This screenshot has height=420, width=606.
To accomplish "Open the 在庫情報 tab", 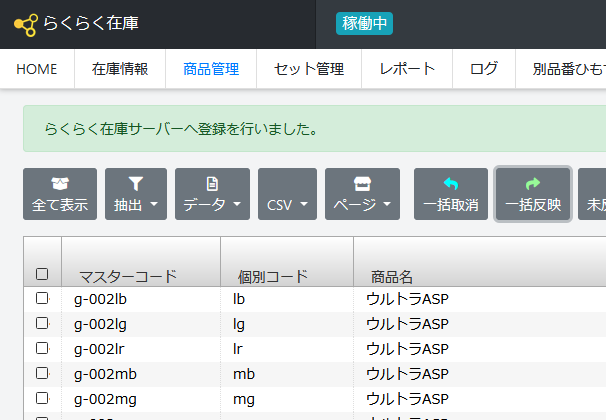I will [120, 69].
